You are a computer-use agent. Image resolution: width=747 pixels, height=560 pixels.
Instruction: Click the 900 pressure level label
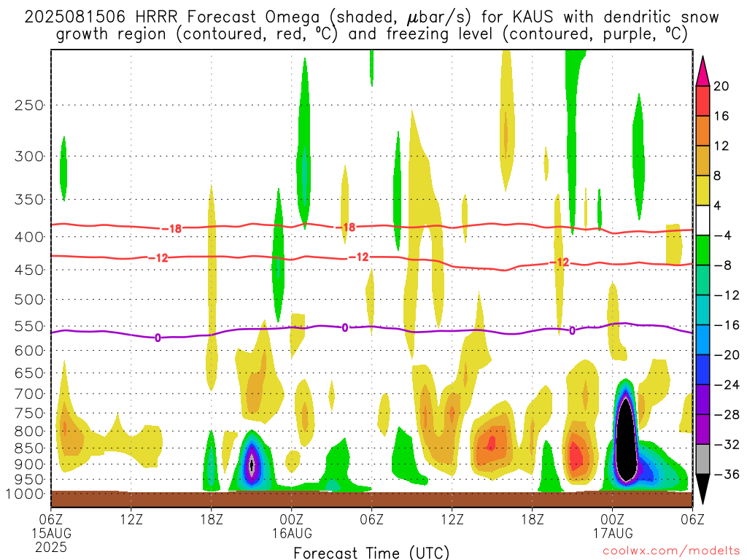(29, 464)
